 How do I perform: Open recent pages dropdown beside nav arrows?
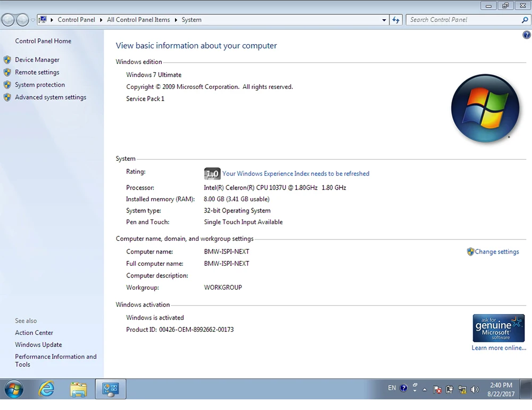pos(33,20)
